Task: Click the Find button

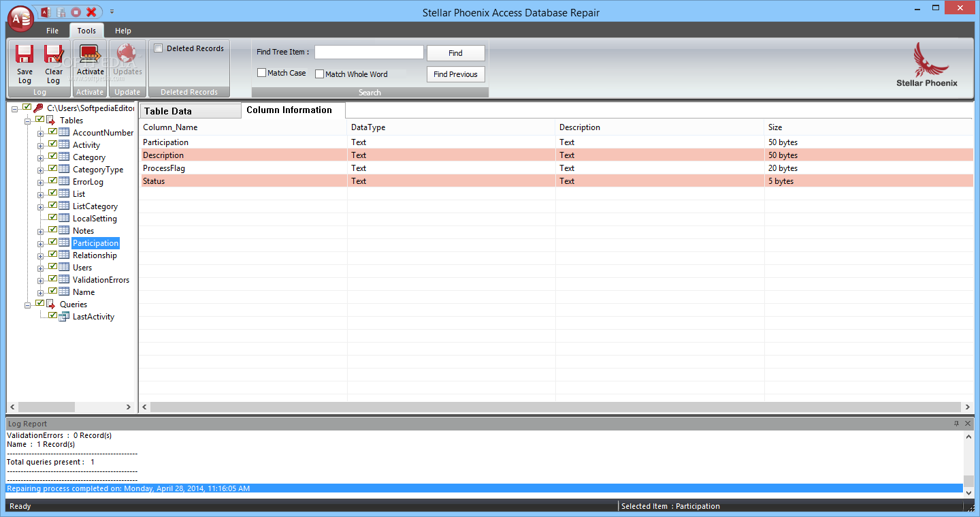Action: click(456, 53)
